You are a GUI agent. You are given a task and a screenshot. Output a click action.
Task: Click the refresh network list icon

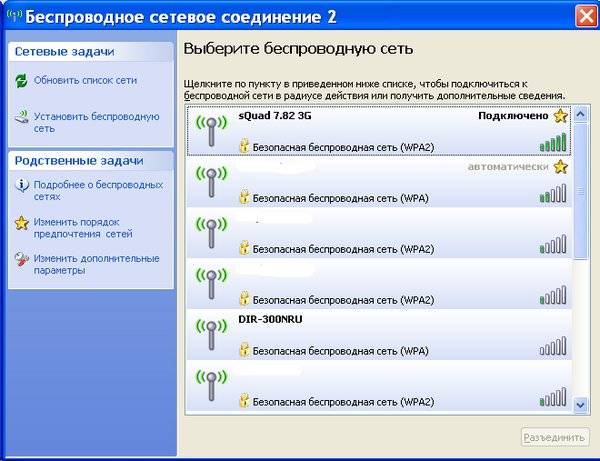coord(22,81)
